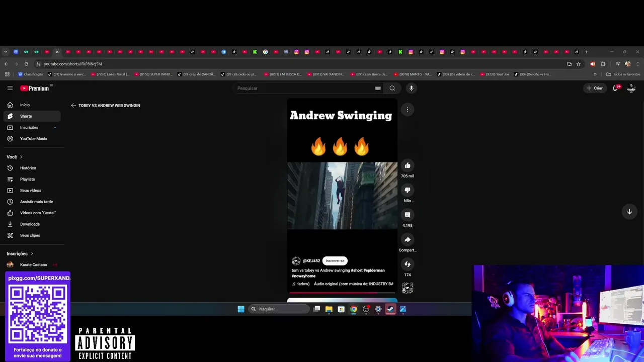Open the @KEJ452 channel name
This screenshot has height=362, width=644.
(311, 261)
